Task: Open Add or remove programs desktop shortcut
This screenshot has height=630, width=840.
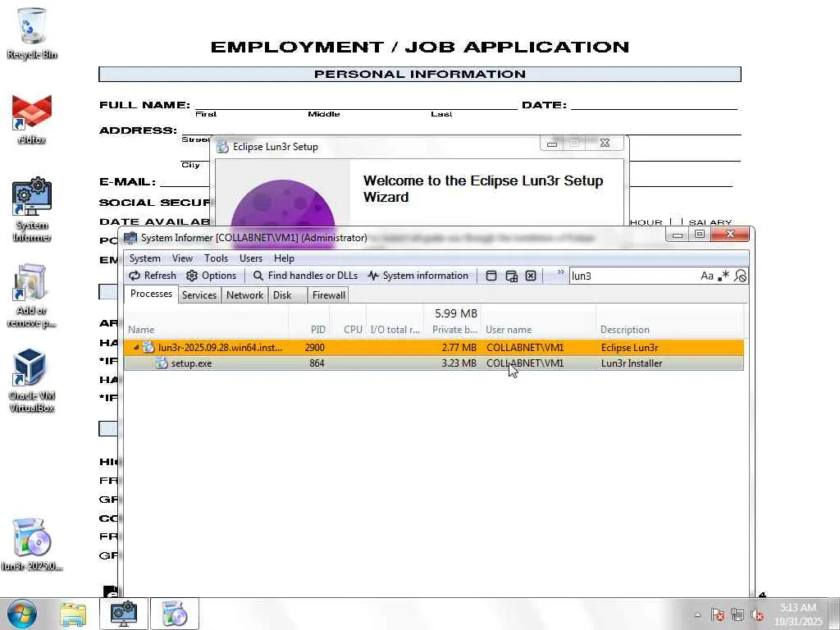Action: [x=32, y=295]
